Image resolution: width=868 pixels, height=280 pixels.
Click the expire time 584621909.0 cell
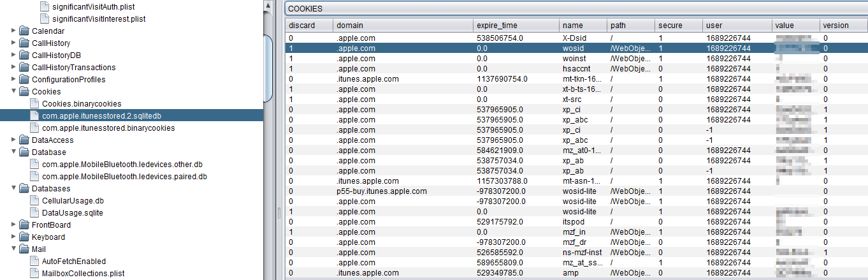516,150
